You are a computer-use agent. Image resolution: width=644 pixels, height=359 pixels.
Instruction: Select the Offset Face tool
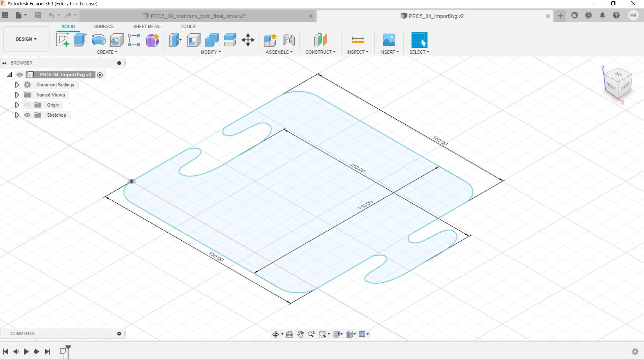230,40
